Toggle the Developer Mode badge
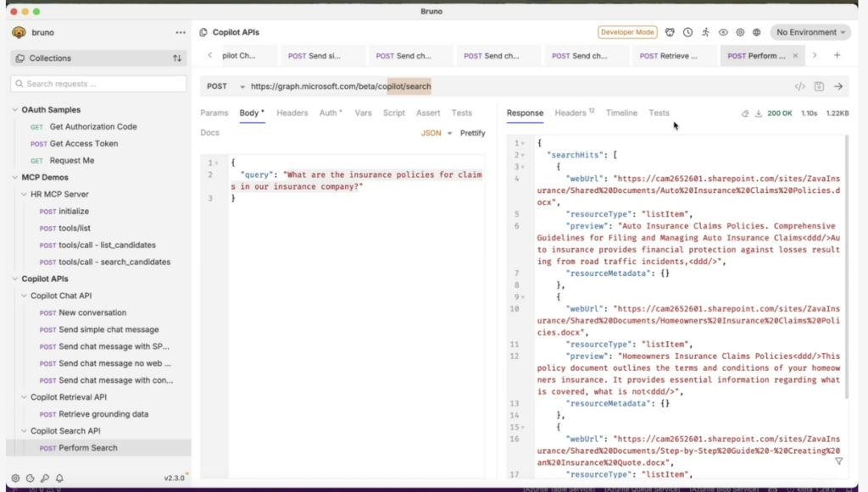The width and height of the screenshot is (868, 492). (x=627, y=32)
